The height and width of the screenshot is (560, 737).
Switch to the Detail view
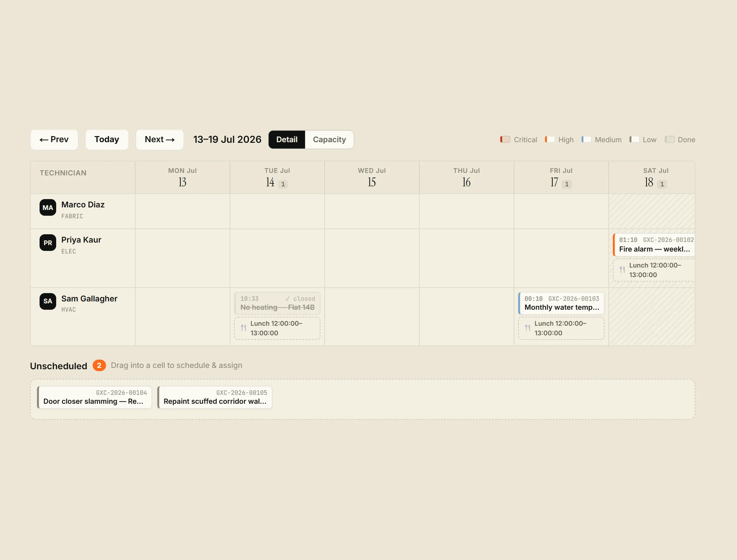[287, 139]
